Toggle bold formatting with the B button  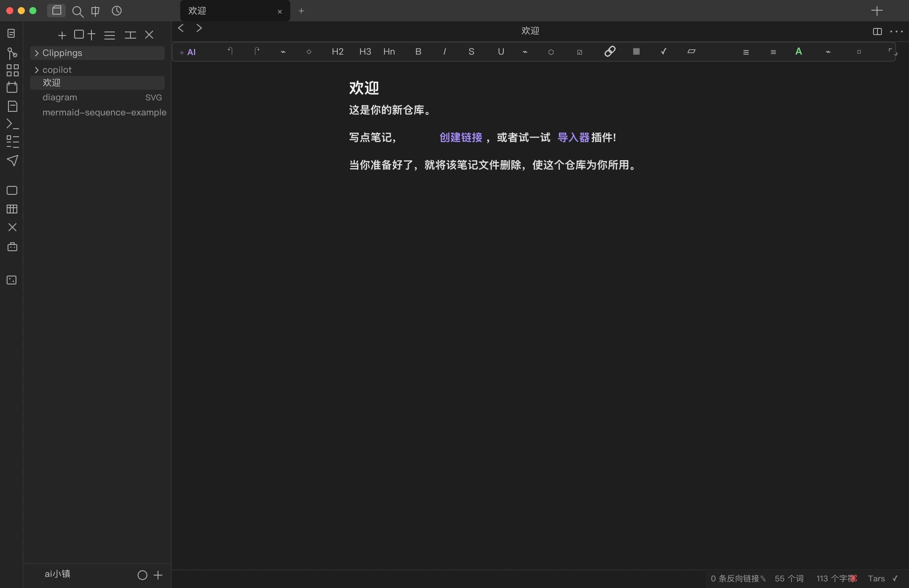[x=418, y=51]
